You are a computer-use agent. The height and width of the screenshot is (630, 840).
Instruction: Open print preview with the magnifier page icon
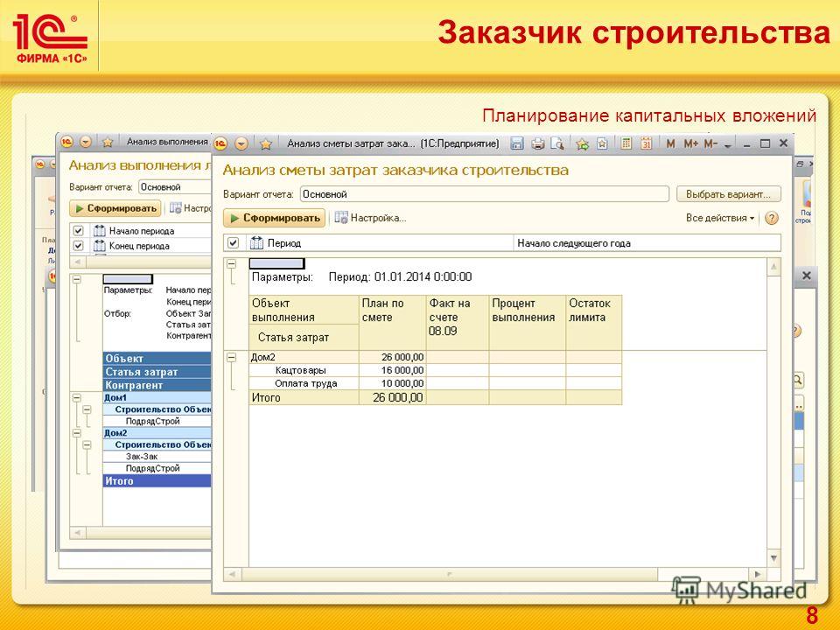[x=557, y=143]
